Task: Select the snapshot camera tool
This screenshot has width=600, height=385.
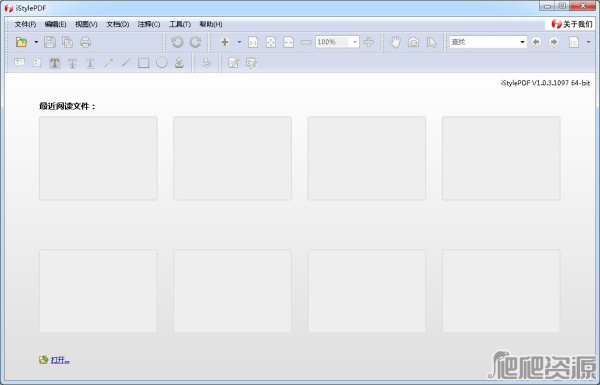Action: 413,42
